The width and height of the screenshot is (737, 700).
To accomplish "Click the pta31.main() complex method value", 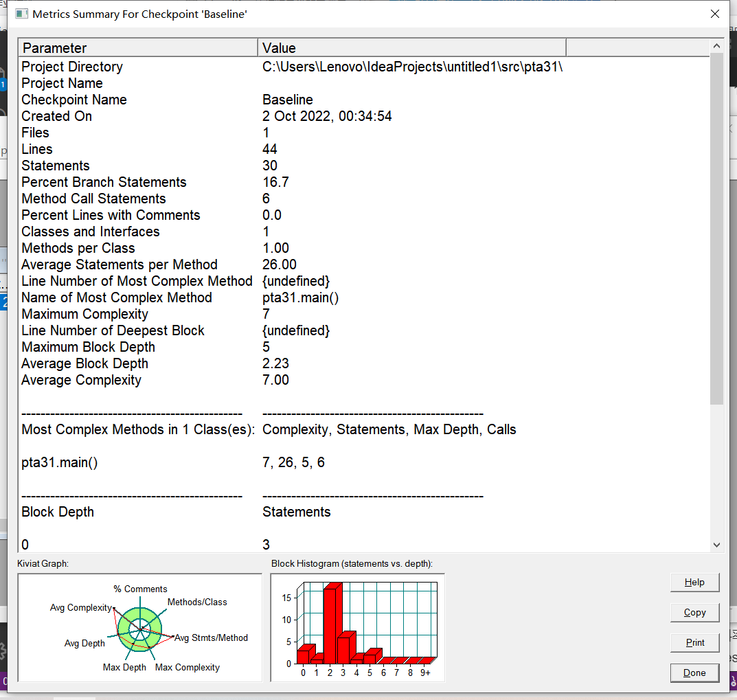I will 300,297.
